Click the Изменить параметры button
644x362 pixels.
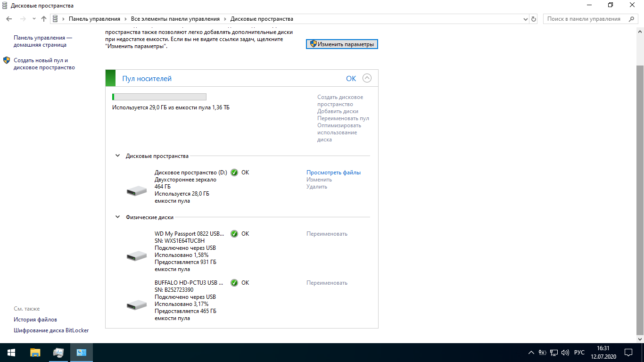tap(342, 44)
